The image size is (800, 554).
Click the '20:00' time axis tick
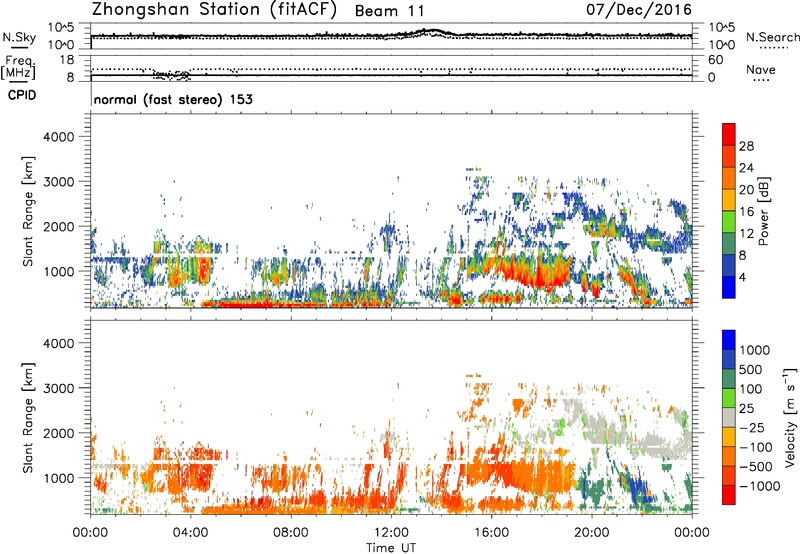[x=591, y=533]
